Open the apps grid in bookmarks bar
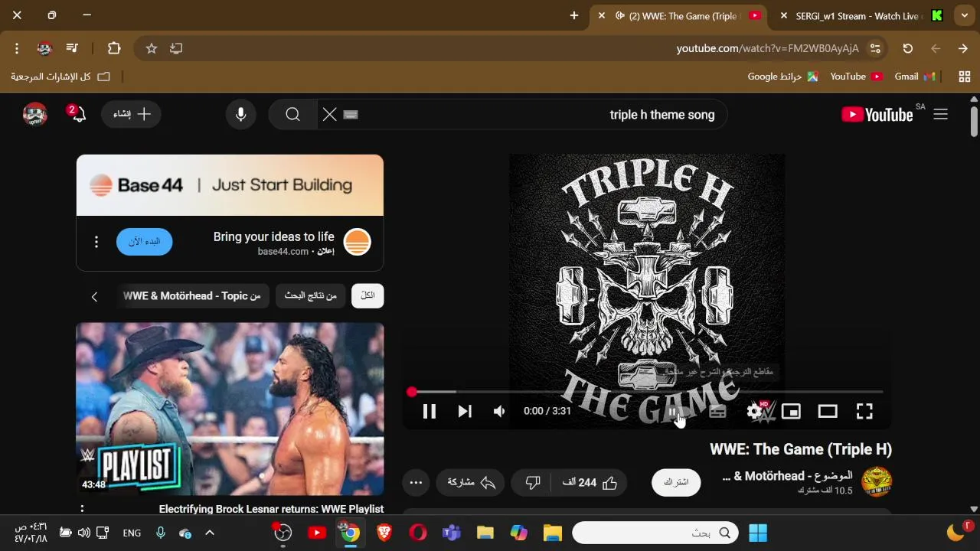This screenshot has height=551, width=980. coord(965,77)
